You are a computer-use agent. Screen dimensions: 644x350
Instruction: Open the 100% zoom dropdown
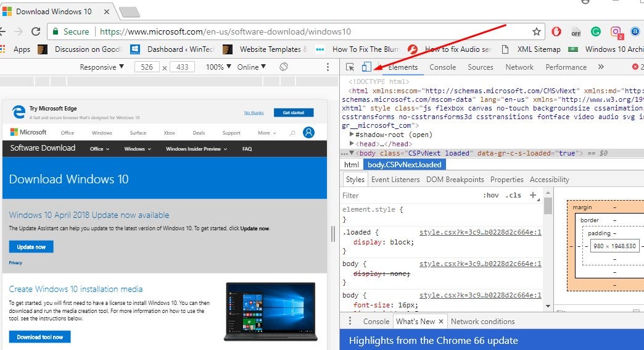point(218,67)
